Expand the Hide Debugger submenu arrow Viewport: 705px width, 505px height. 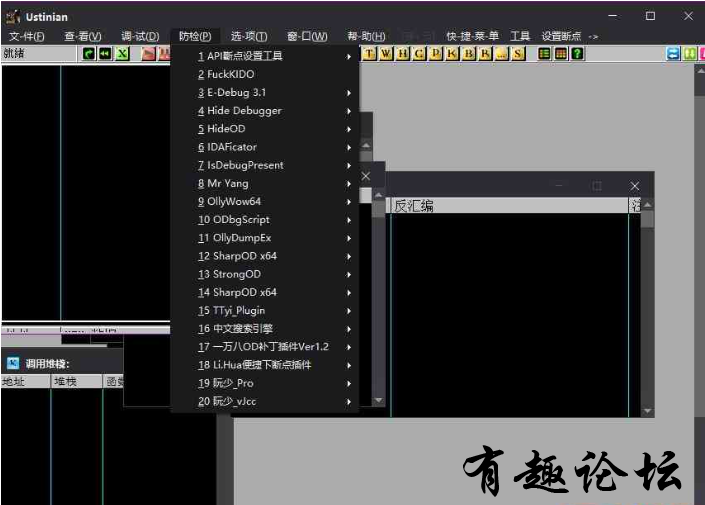[x=348, y=111]
